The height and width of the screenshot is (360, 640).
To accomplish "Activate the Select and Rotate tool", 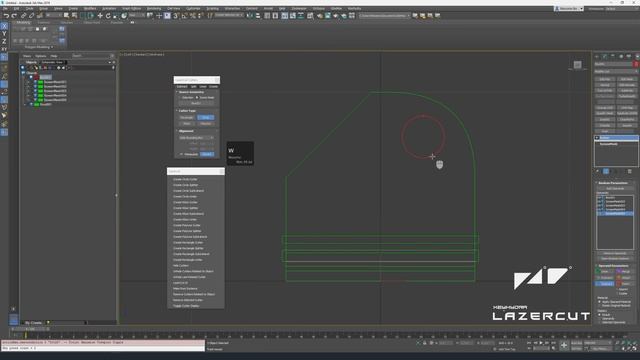I will point(108,16).
